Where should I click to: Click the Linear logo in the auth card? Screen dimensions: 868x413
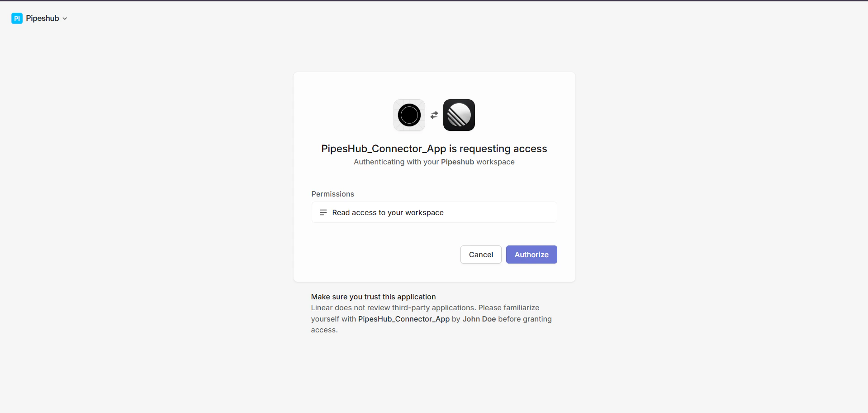[x=459, y=115]
